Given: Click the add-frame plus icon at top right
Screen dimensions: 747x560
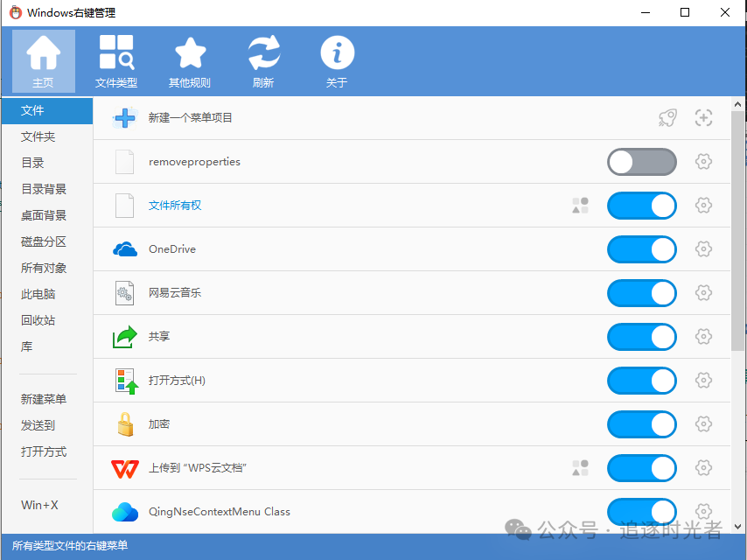Looking at the screenshot, I should (703, 118).
